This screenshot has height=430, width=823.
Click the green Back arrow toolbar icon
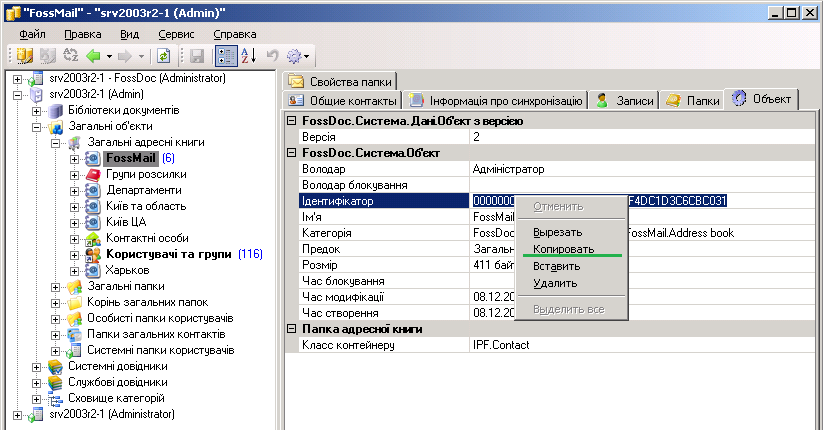(x=94, y=56)
